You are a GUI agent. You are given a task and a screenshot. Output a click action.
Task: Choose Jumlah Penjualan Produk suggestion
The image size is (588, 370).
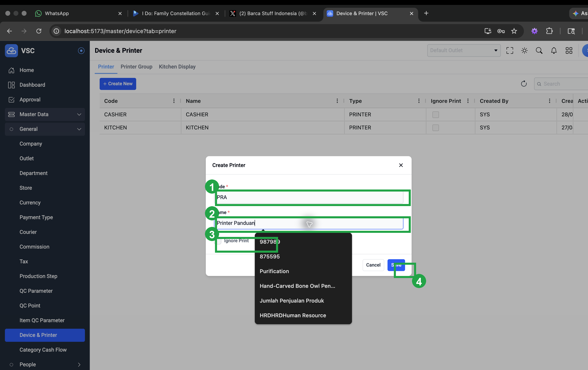coord(303,301)
